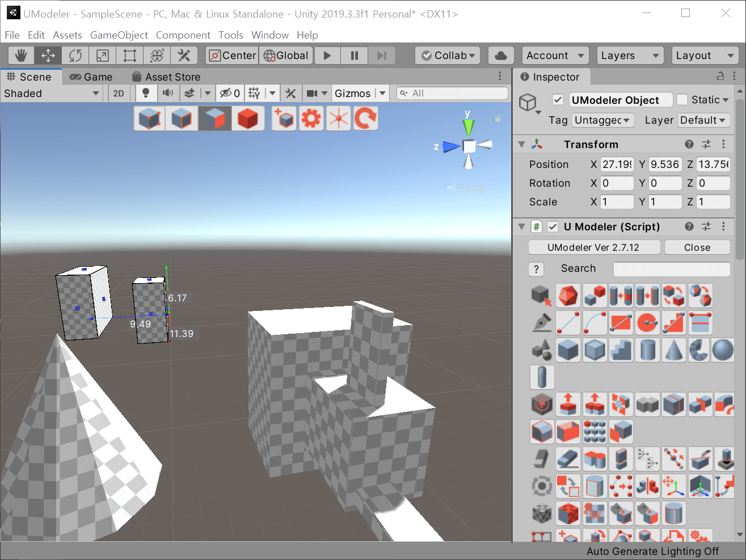Select the Disk drawing tool
Screen dimensions: 746x560
coord(647,323)
